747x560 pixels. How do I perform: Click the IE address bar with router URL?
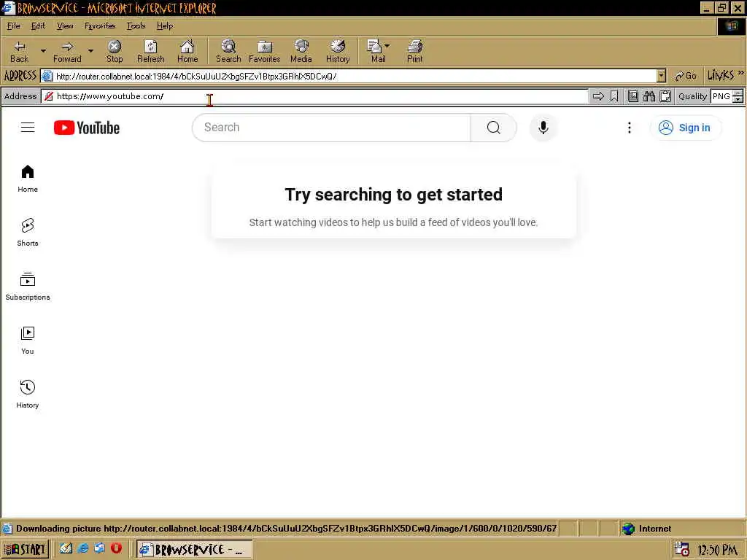pyautogui.click(x=349, y=76)
